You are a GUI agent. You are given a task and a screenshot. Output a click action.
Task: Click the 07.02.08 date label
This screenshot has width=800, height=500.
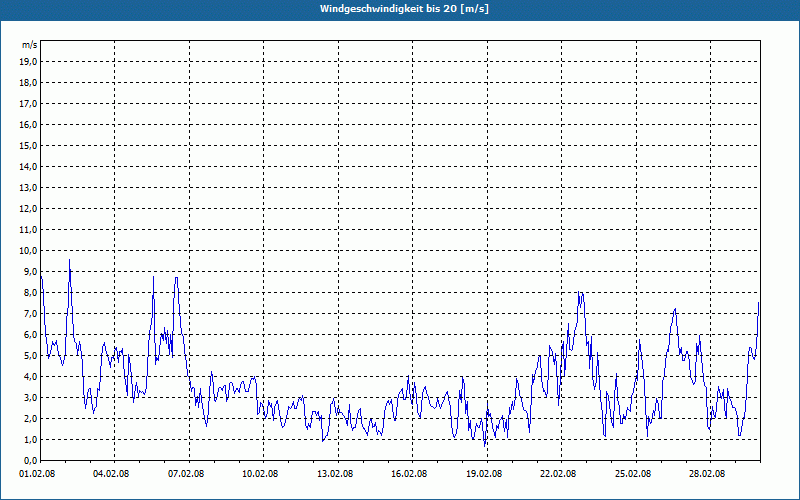(x=186, y=473)
